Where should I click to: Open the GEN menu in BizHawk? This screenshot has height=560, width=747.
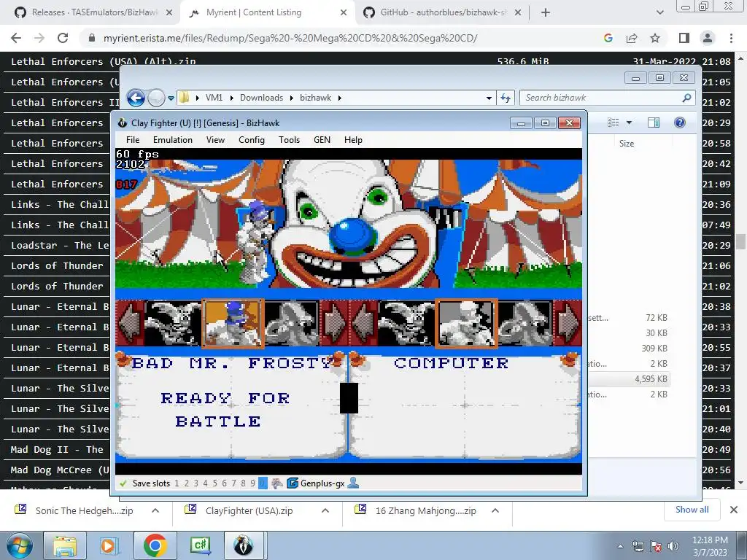[322, 139]
